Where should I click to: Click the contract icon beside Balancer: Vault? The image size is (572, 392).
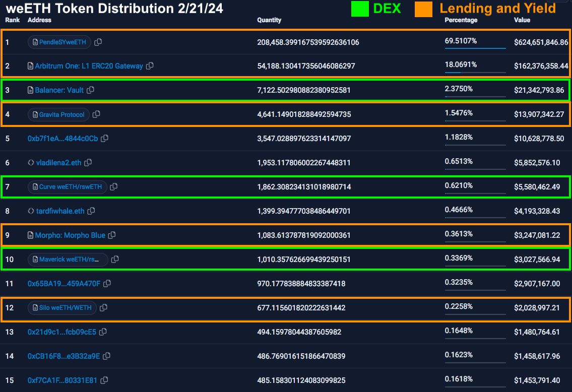coord(31,90)
